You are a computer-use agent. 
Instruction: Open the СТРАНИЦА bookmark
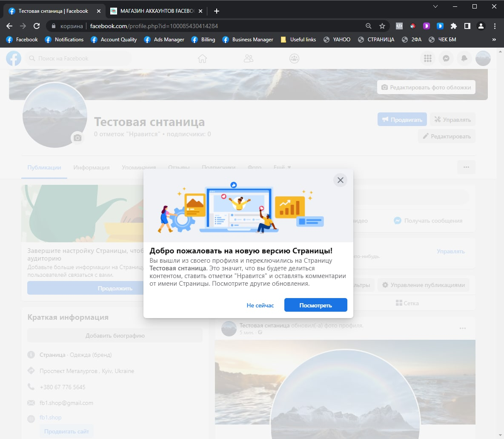point(376,40)
